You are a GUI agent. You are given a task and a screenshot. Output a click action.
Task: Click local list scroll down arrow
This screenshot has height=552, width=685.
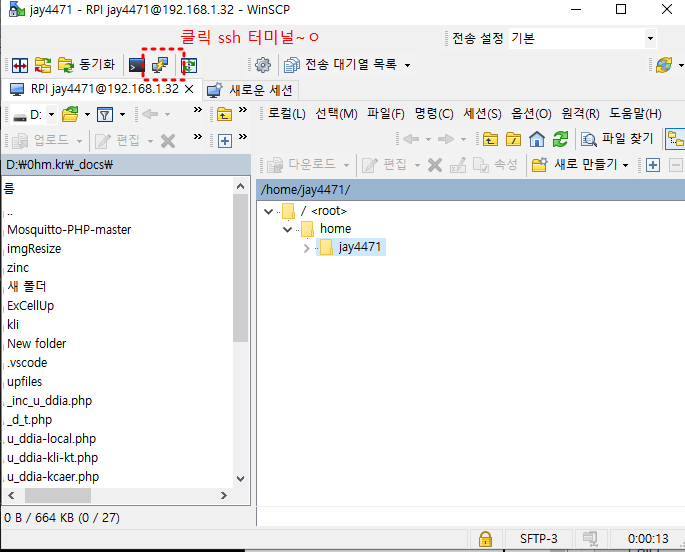(240, 479)
